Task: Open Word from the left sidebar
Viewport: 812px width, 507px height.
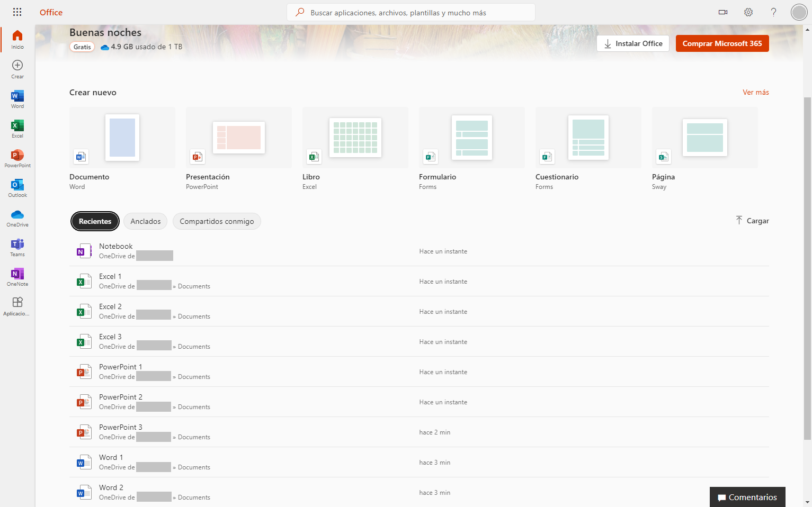Action: (x=17, y=98)
